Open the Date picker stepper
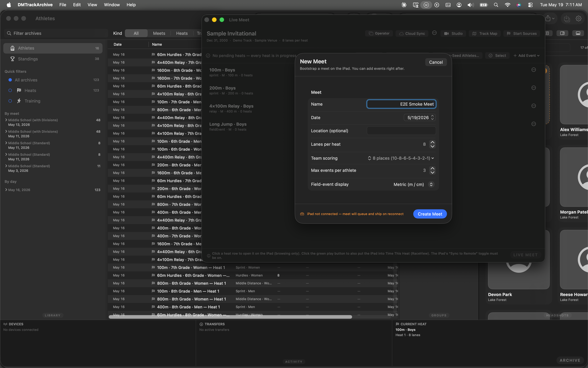Viewport: 588px width, 368px height. tap(432, 118)
